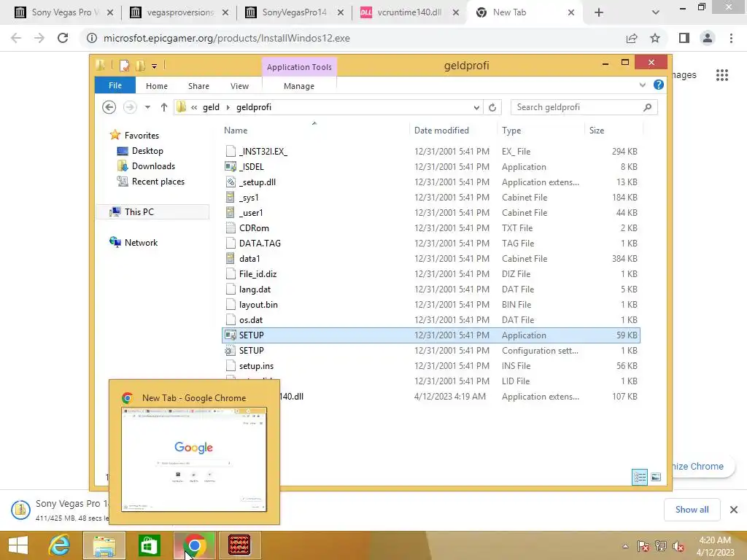Click the Properties quick access icon
This screenshot has height=560, width=747.
tap(124, 66)
